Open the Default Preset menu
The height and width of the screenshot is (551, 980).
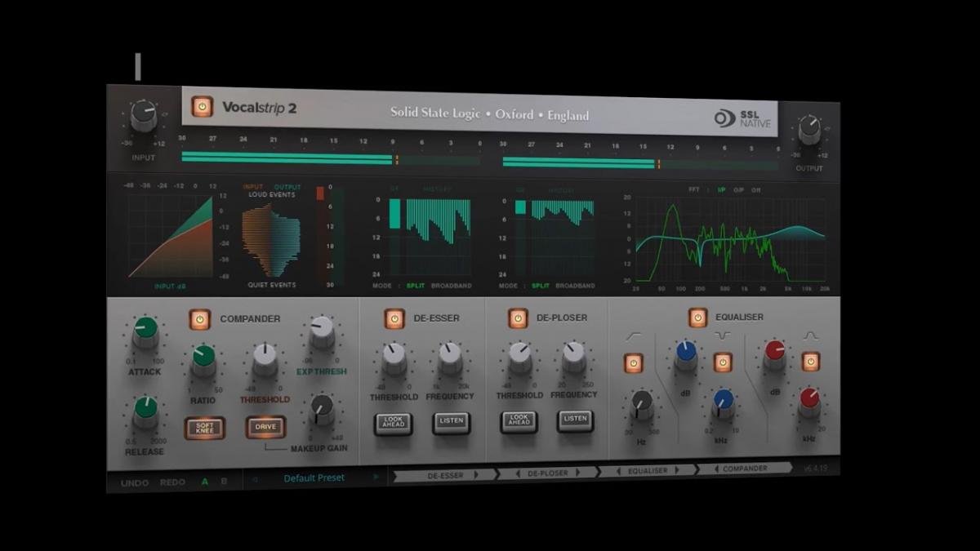pos(314,478)
